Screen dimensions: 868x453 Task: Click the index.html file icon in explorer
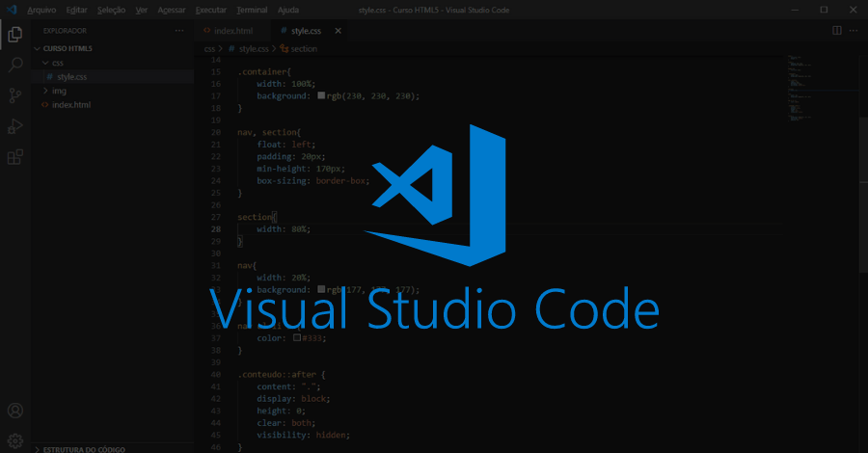(44, 104)
